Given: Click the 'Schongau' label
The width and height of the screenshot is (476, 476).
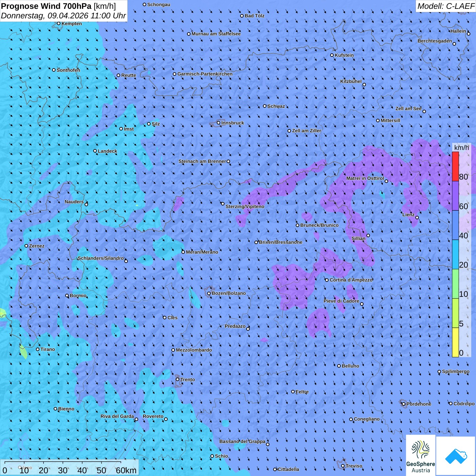Looking at the screenshot, I should pyautogui.click(x=159, y=4).
